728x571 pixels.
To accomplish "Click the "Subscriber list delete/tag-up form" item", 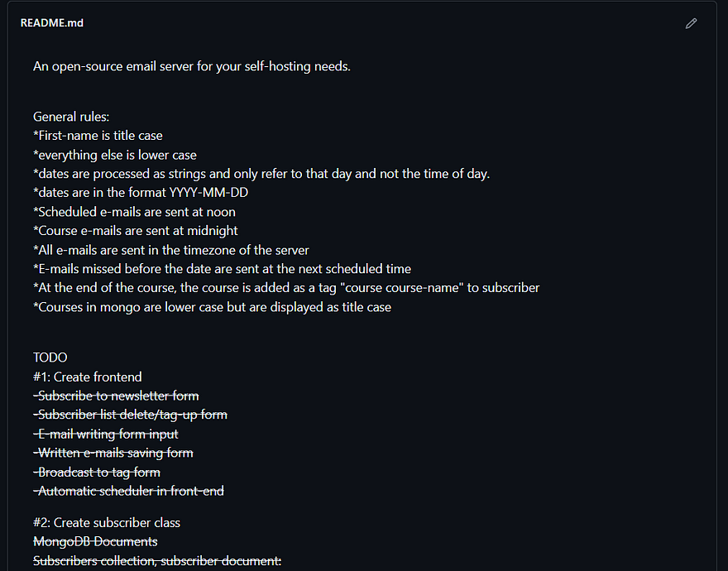I will [130, 415].
